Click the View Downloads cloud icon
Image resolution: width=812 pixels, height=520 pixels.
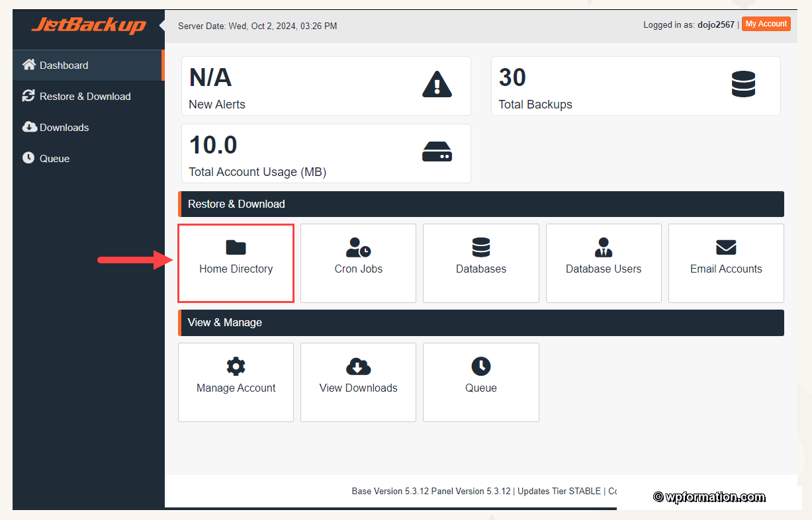[x=359, y=367]
